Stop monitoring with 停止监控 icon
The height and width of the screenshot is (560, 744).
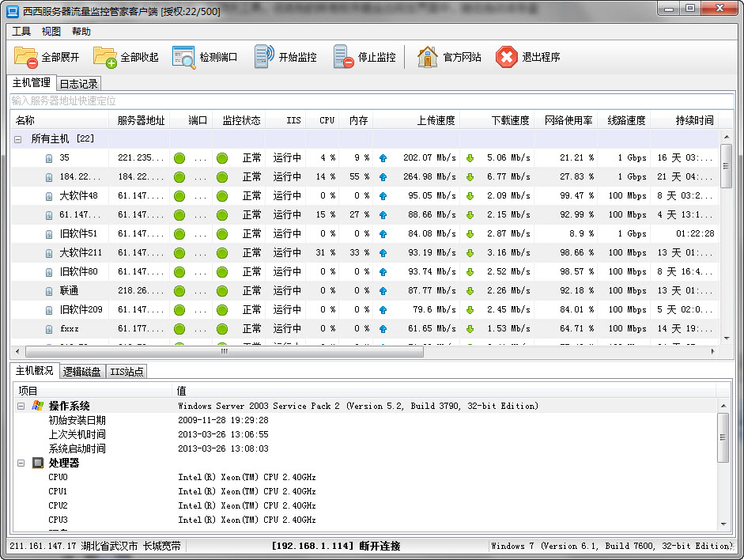[x=343, y=57]
